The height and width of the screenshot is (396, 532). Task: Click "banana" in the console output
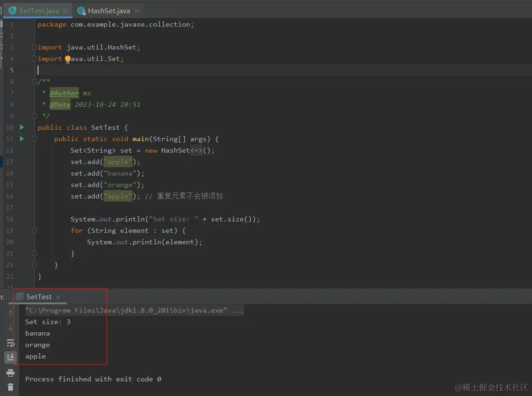(37, 333)
